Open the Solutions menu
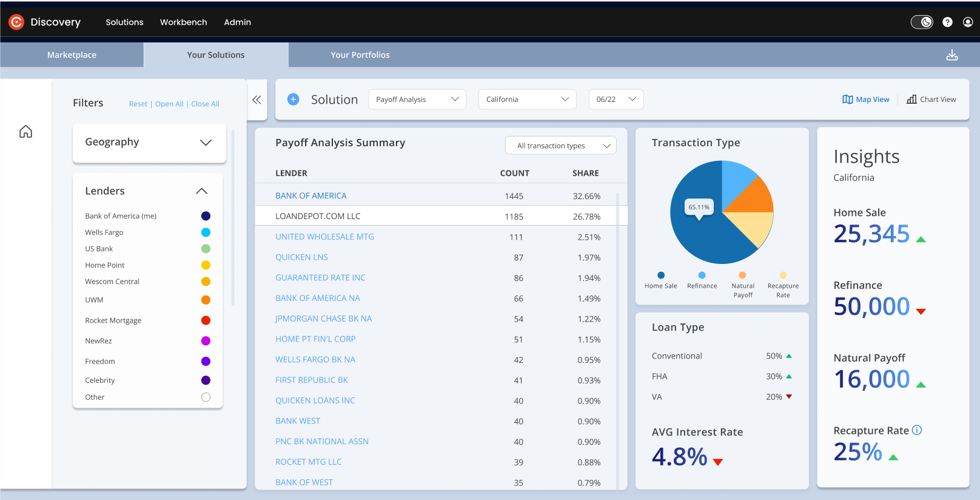The width and height of the screenshot is (980, 500). pyautogui.click(x=124, y=22)
